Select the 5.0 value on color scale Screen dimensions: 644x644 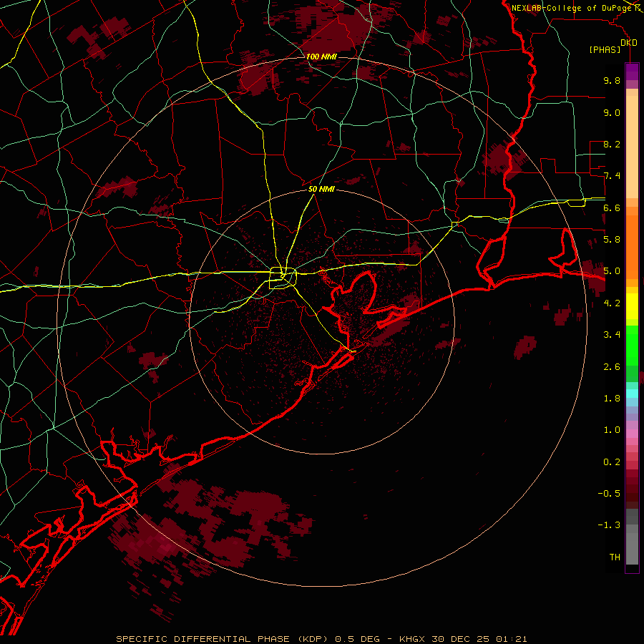coord(612,271)
